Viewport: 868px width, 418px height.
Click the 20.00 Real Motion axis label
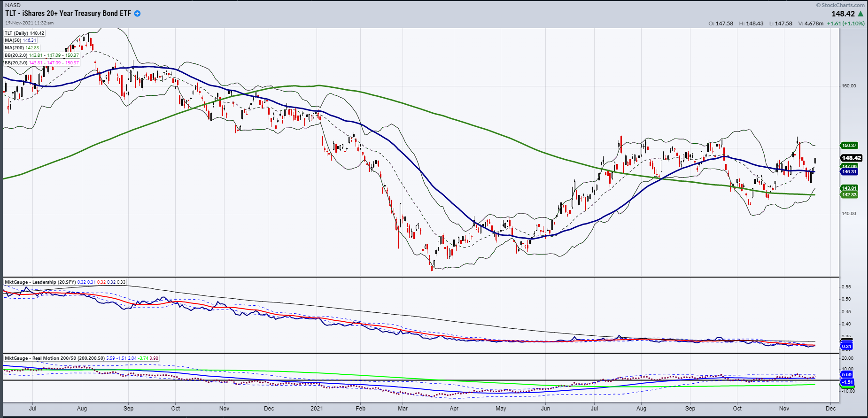pyautogui.click(x=847, y=358)
